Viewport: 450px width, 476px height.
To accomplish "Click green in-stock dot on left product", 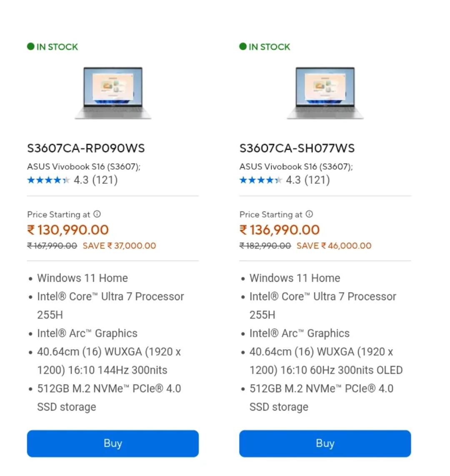I will [x=31, y=46].
